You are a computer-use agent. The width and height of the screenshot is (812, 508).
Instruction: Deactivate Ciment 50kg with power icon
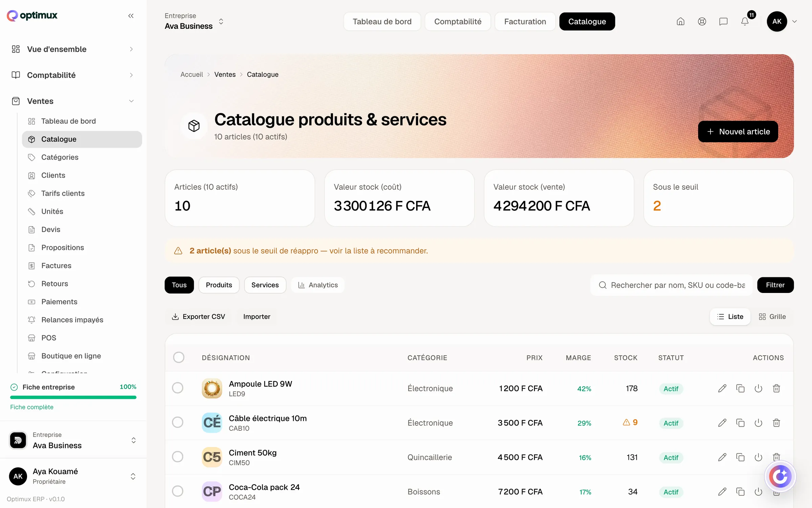pyautogui.click(x=758, y=457)
